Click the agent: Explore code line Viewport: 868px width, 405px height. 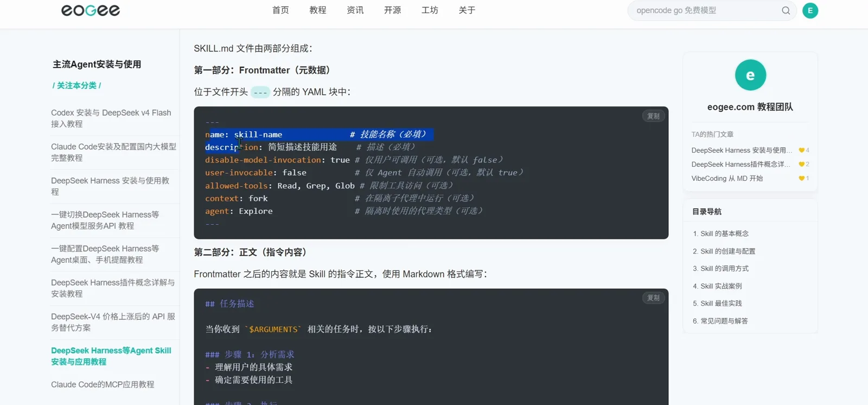[344, 211]
